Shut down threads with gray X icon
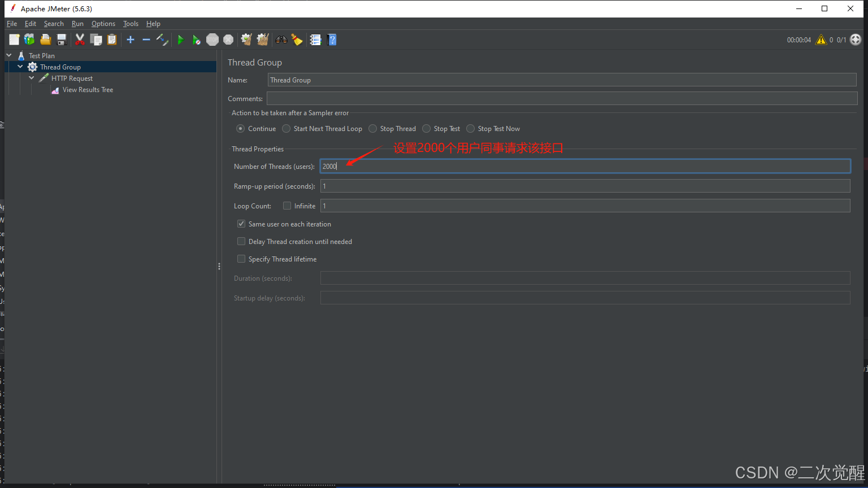The height and width of the screenshot is (488, 868). coord(228,40)
